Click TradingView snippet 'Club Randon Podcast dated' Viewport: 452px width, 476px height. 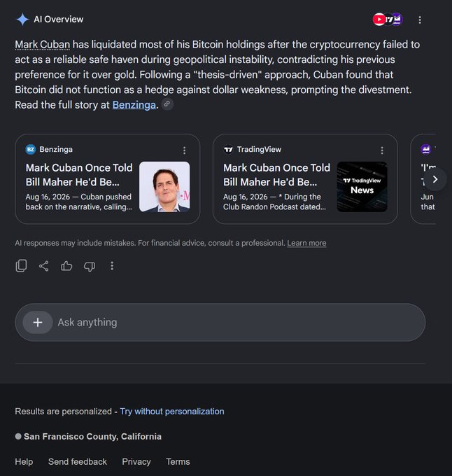pos(274,207)
